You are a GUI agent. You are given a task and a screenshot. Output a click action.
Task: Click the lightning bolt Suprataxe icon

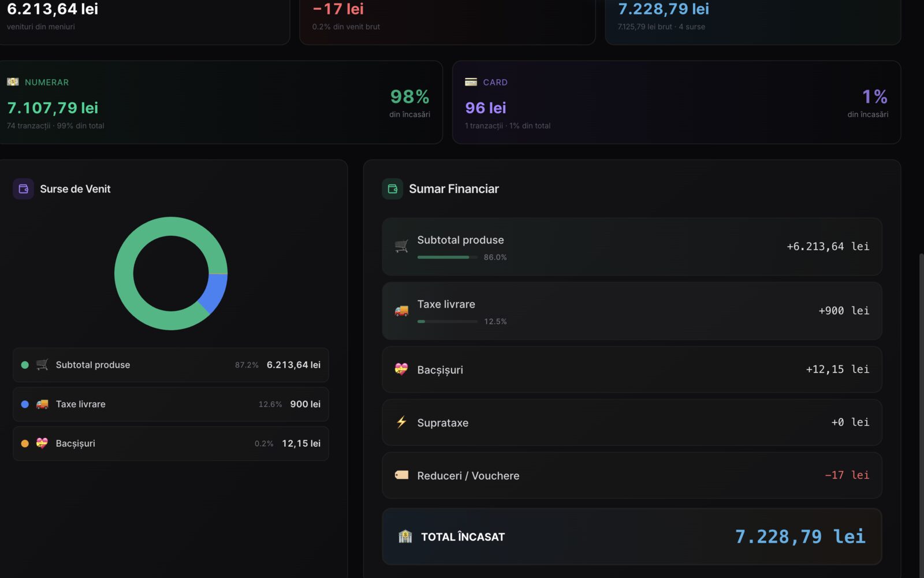(401, 422)
